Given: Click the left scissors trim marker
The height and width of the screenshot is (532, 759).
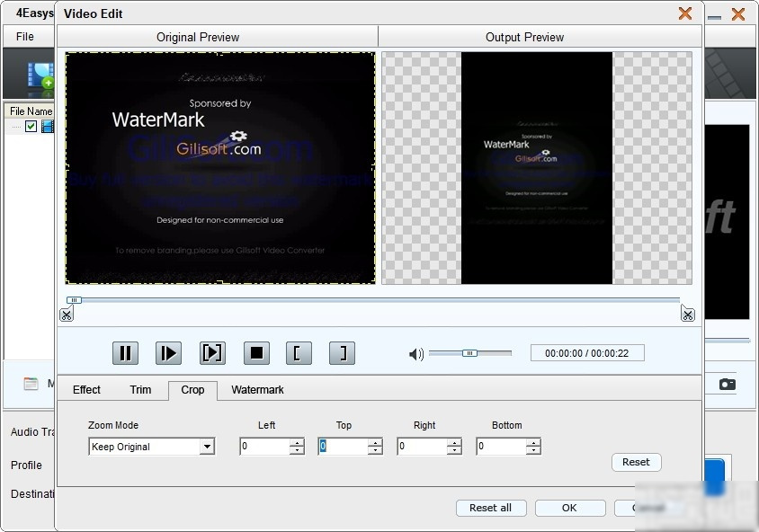Looking at the screenshot, I should (67, 314).
